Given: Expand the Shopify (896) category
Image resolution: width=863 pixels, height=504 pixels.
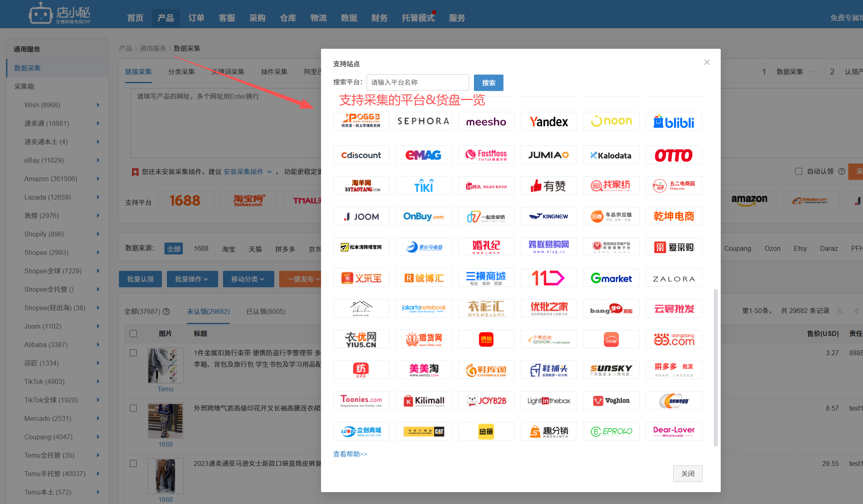Looking at the screenshot, I should click(x=98, y=234).
